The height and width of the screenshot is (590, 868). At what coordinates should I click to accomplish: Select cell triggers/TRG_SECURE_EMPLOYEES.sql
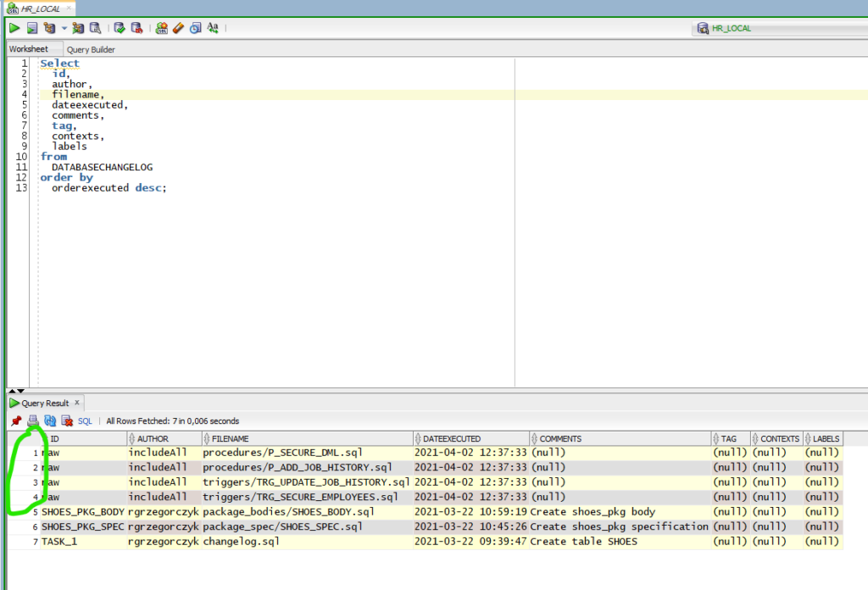click(x=307, y=498)
